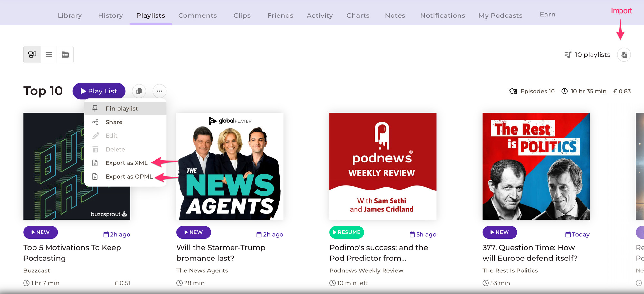644x294 pixels.
Task: Open episode '377. Question Time' title
Action: pyautogui.click(x=530, y=253)
